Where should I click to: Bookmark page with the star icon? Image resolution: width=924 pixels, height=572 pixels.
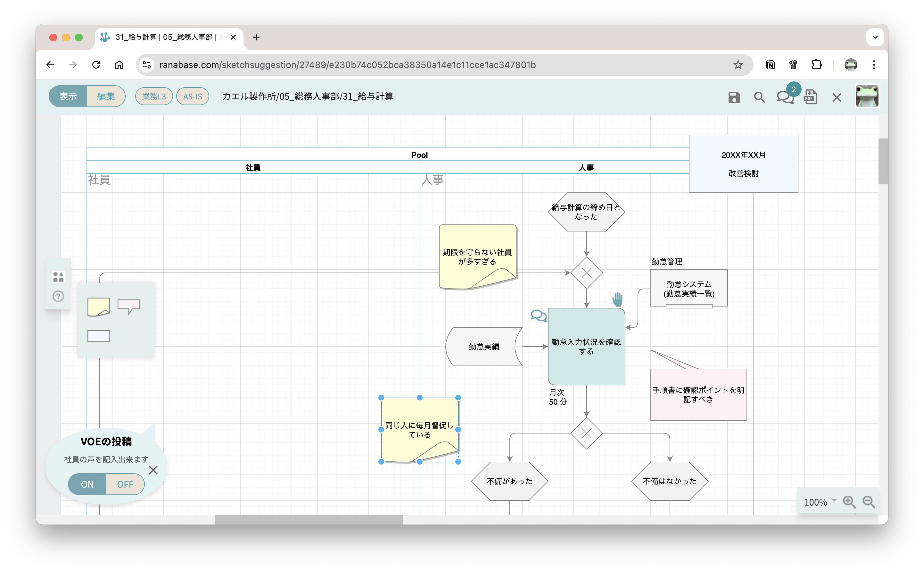738,65
